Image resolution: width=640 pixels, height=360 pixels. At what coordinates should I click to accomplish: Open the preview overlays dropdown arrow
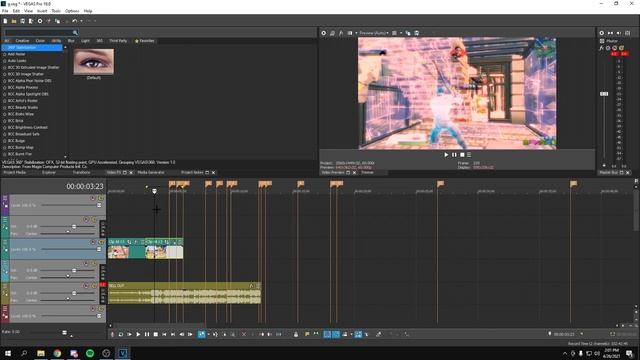click(400, 33)
